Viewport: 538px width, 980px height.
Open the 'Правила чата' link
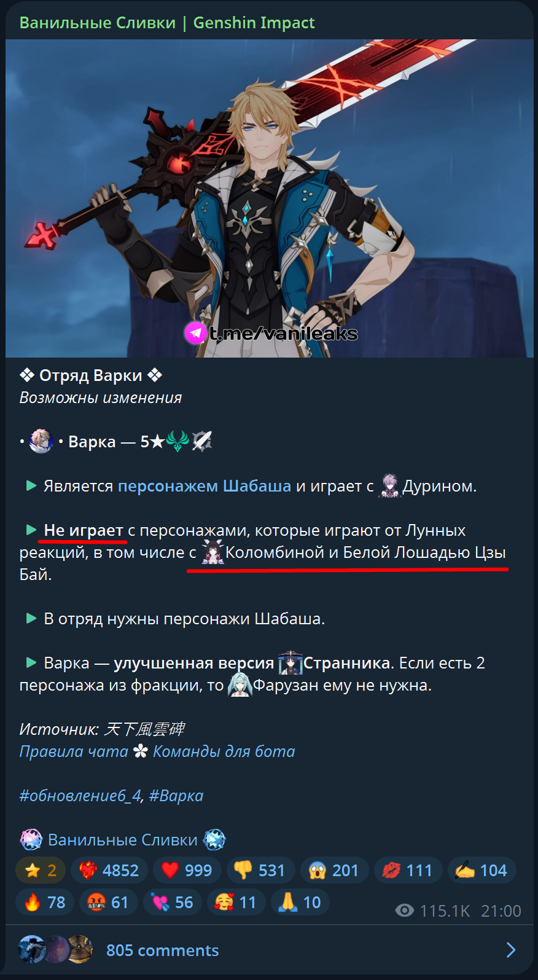tap(74, 751)
